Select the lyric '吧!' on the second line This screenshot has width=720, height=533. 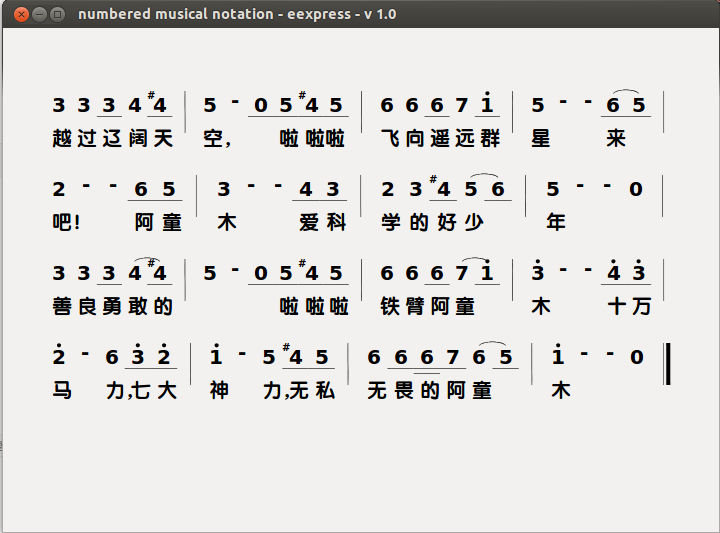67,222
